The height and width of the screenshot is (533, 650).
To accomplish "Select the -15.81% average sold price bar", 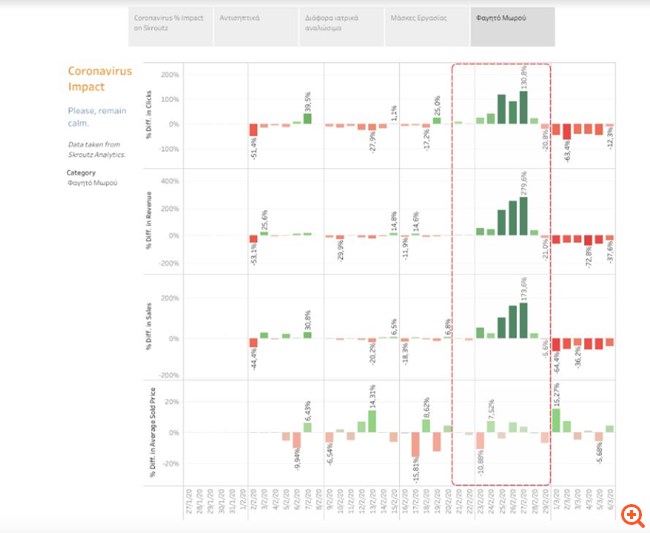I will click(x=415, y=447).
